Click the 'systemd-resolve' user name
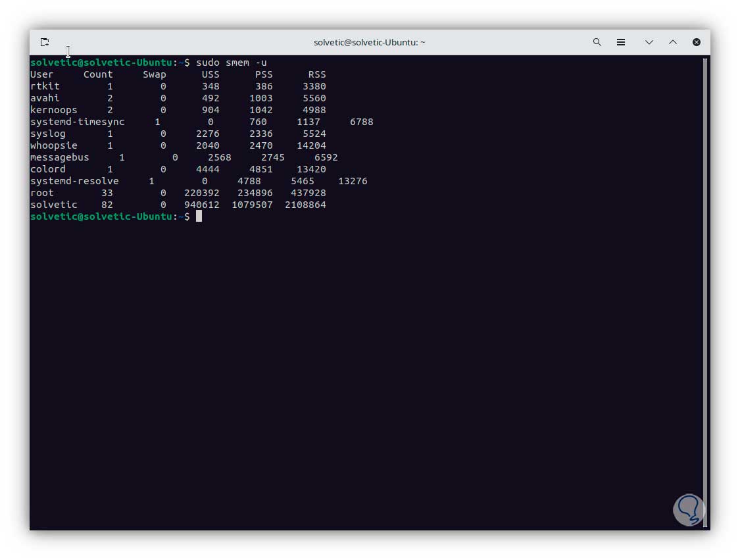The width and height of the screenshot is (740, 560). coord(74,181)
